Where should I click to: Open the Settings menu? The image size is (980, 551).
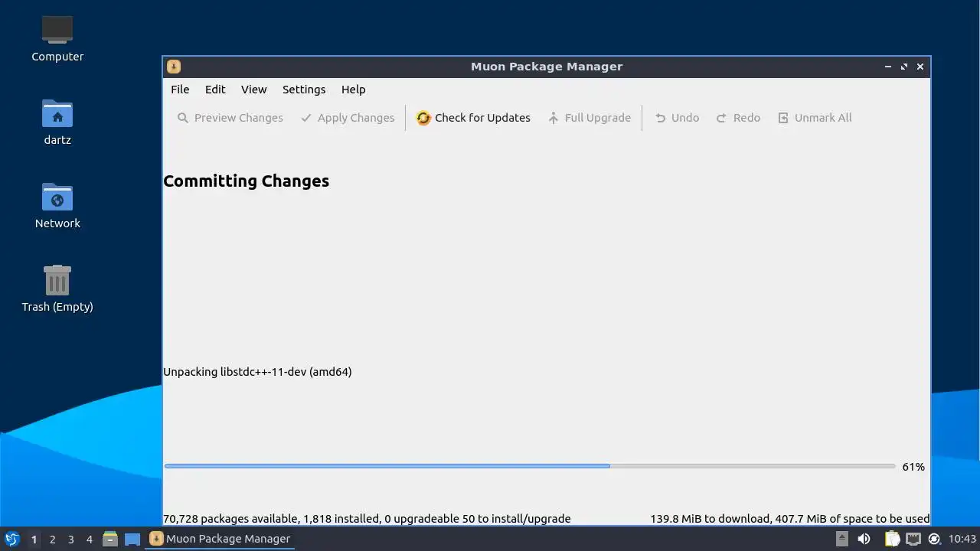click(x=304, y=90)
